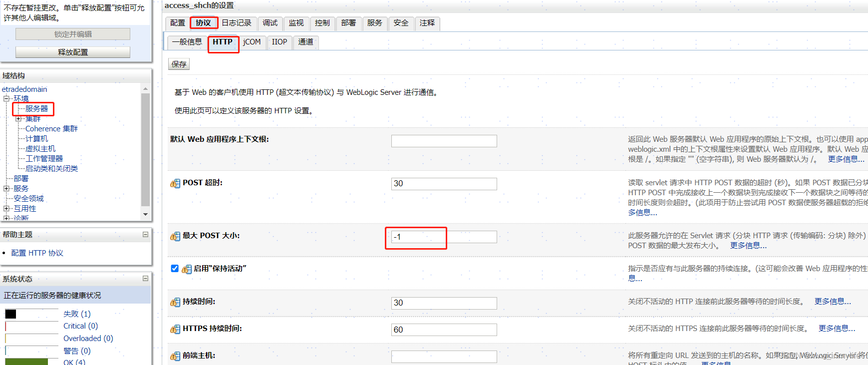
Task: Click the POST 超时 input field
Action: 444,184
